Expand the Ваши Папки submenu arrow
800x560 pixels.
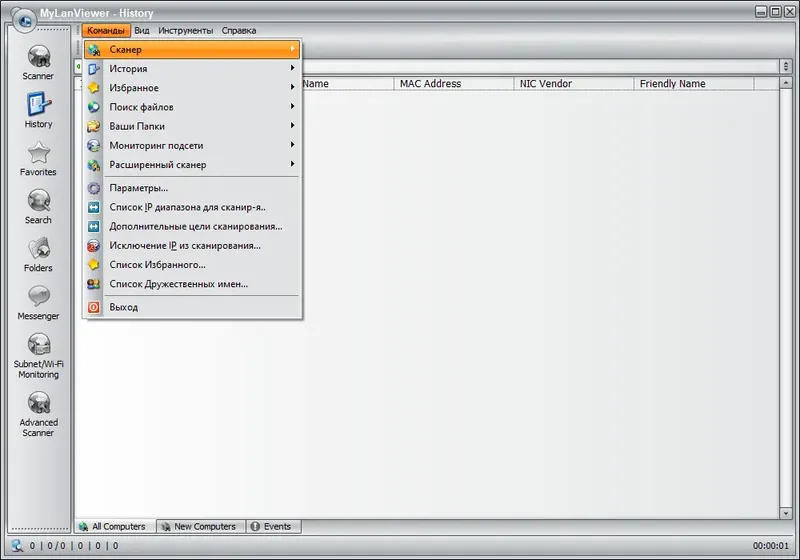293,125
